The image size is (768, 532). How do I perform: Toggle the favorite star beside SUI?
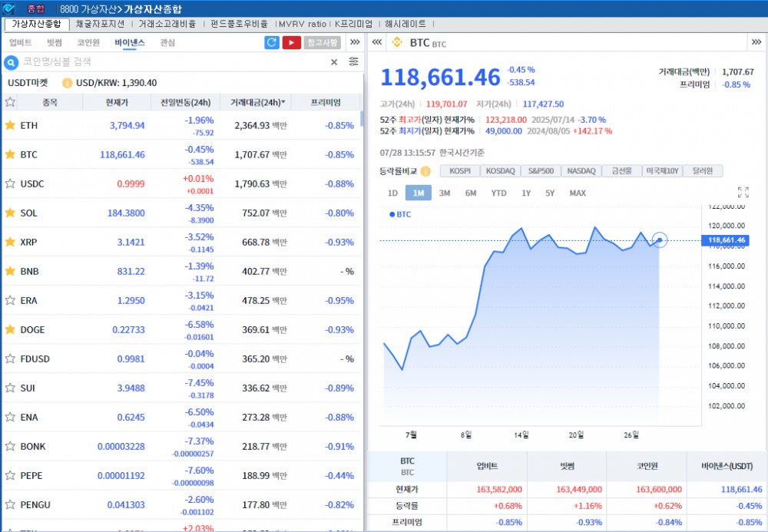[x=11, y=388]
